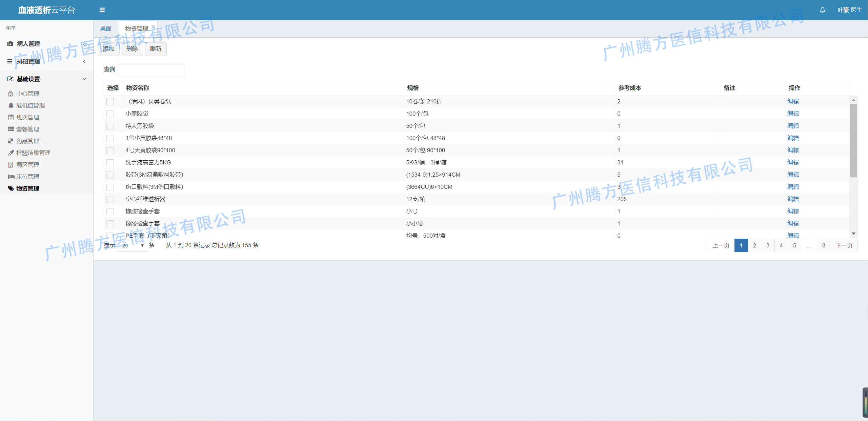Click the table vertical scrollbar thumb
868x421 pixels.
coord(853,141)
